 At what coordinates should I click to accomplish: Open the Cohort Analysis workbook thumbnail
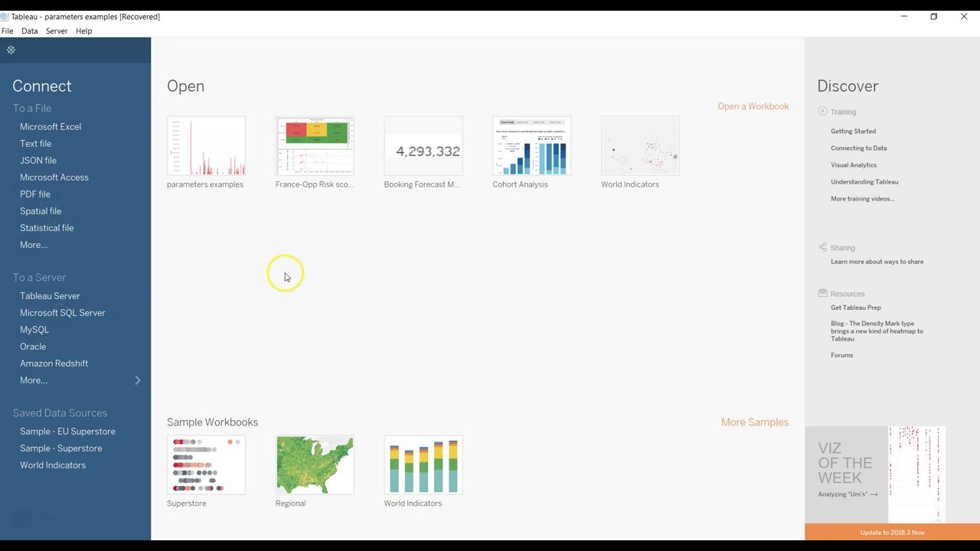point(532,146)
